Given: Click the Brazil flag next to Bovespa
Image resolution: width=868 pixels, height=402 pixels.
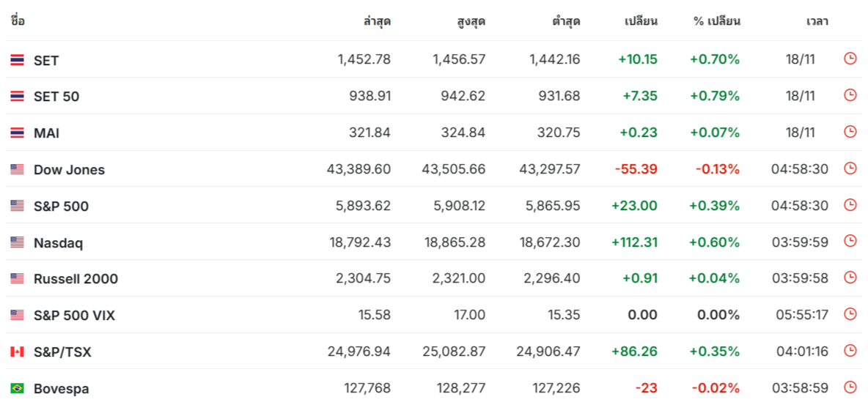Looking at the screenshot, I should tap(17, 388).
